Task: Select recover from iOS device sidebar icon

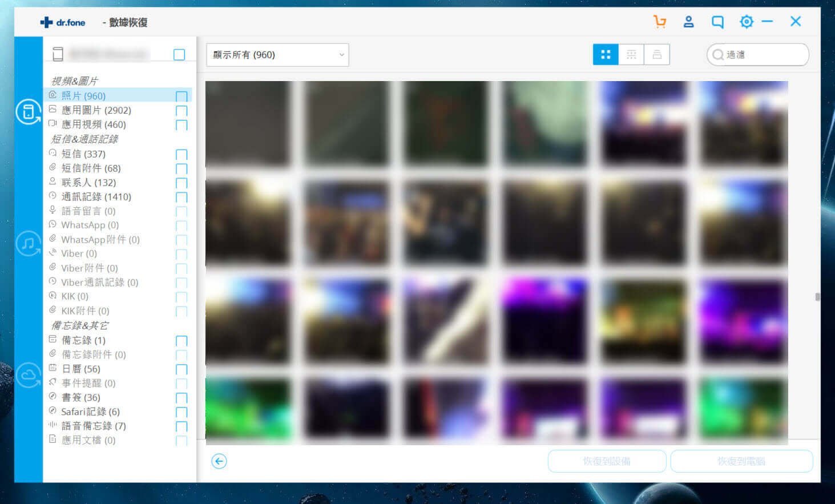Action: [28, 111]
